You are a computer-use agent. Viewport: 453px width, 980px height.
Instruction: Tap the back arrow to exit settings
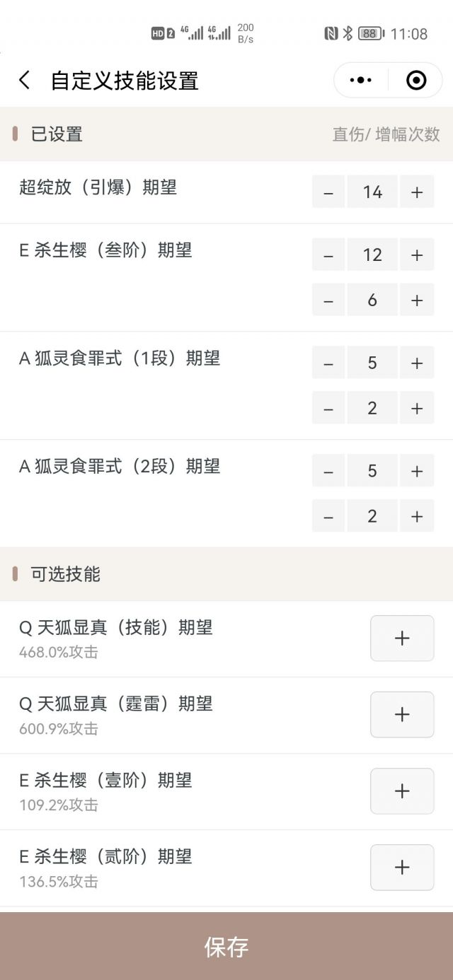pos(25,80)
